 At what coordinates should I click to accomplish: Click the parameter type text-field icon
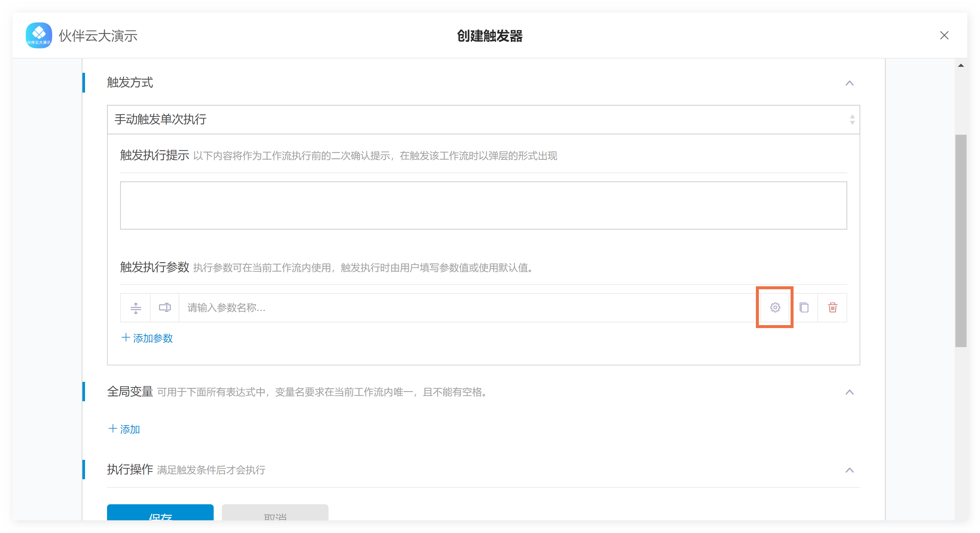pos(164,307)
